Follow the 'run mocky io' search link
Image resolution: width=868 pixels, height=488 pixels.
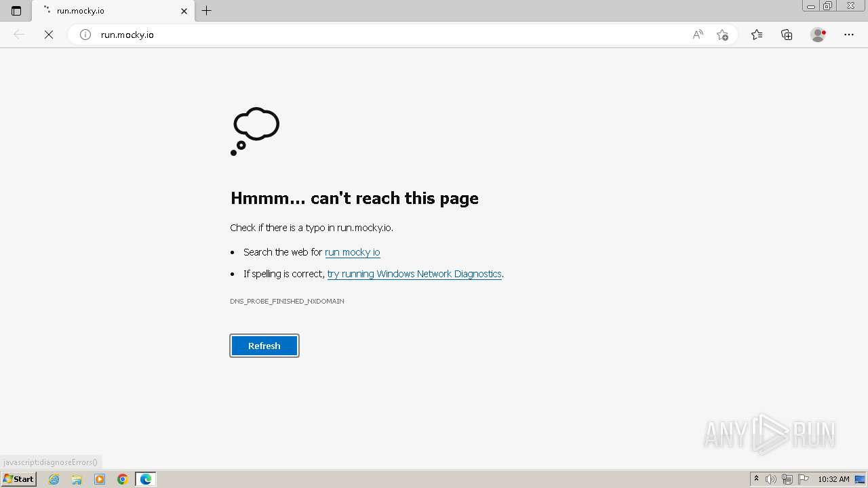(x=353, y=252)
